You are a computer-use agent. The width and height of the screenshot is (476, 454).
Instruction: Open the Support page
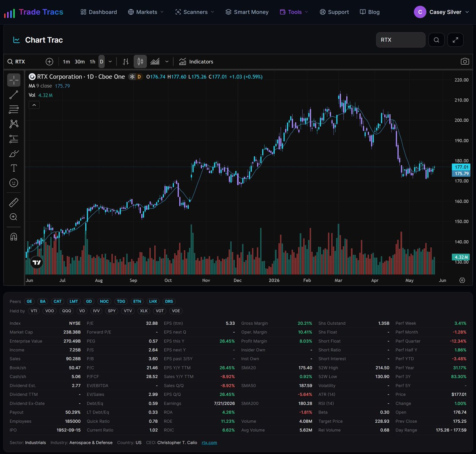(334, 12)
